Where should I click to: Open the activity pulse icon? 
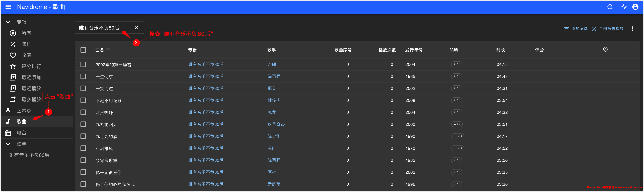tap(624, 7)
